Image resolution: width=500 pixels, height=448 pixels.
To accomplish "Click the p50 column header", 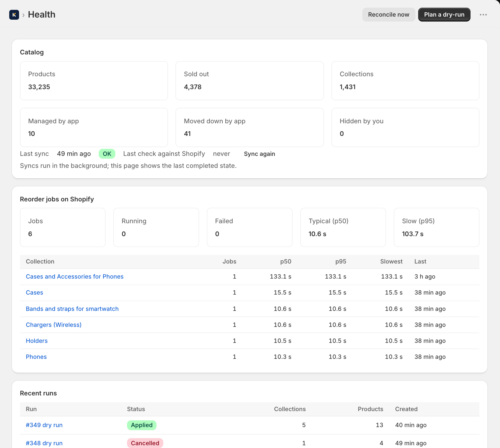I will tap(286, 262).
